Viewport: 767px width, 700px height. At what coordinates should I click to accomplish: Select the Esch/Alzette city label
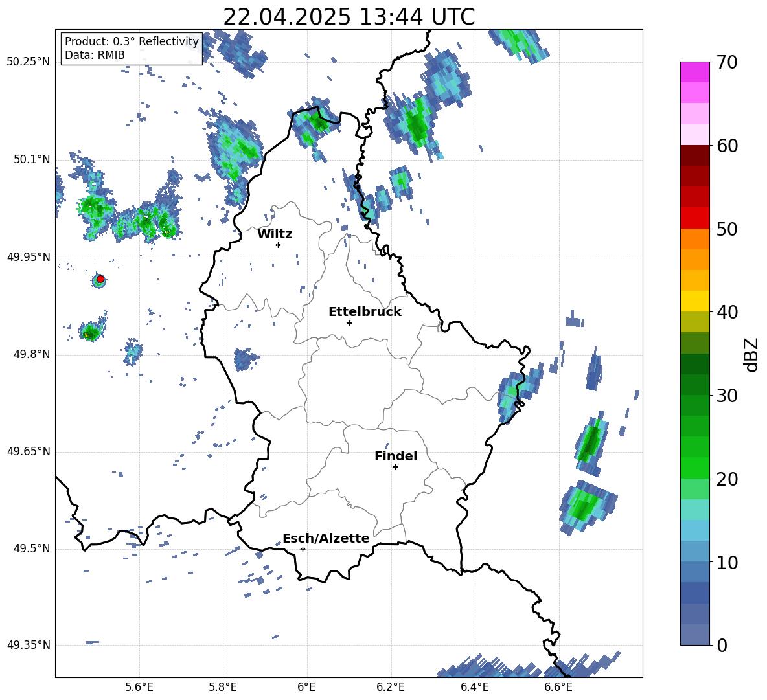tap(326, 538)
